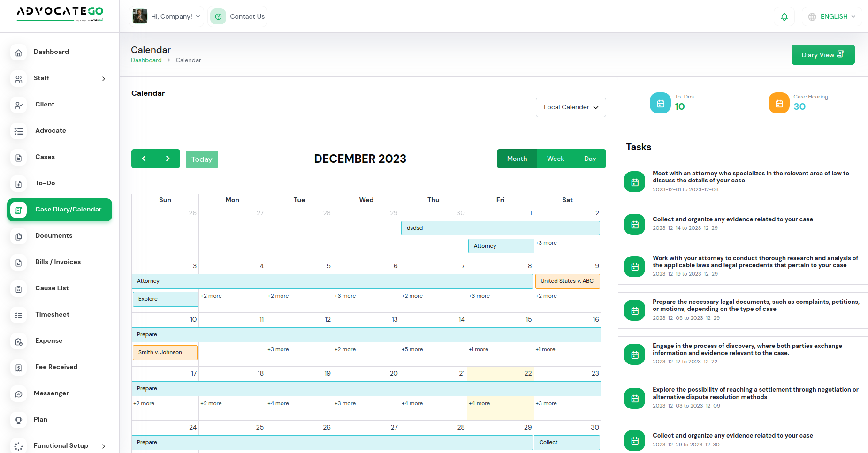Click the Dashboard breadcrumb link
868x453 pixels.
146,60
